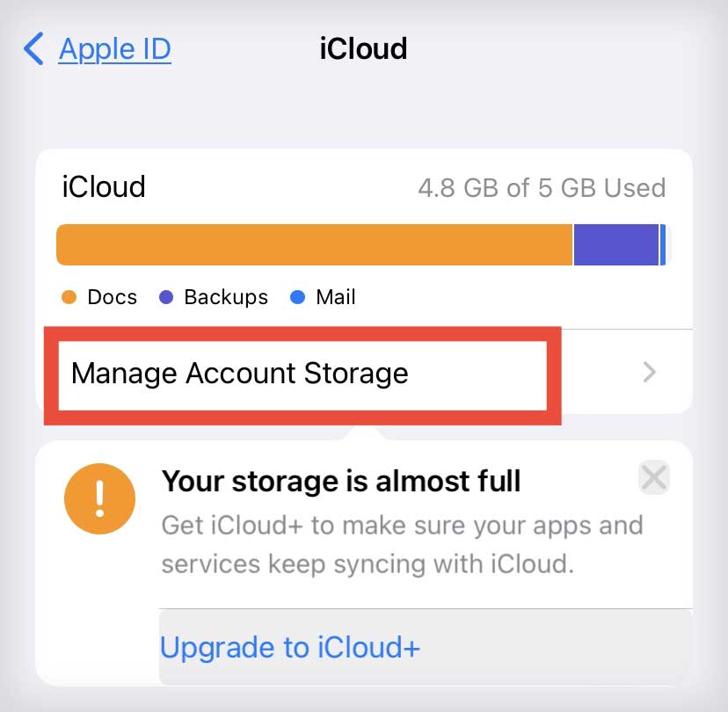Select the purple Backups segment of storage bar
Viewport: 728px width, 712px height.
[x=615, y=244]
